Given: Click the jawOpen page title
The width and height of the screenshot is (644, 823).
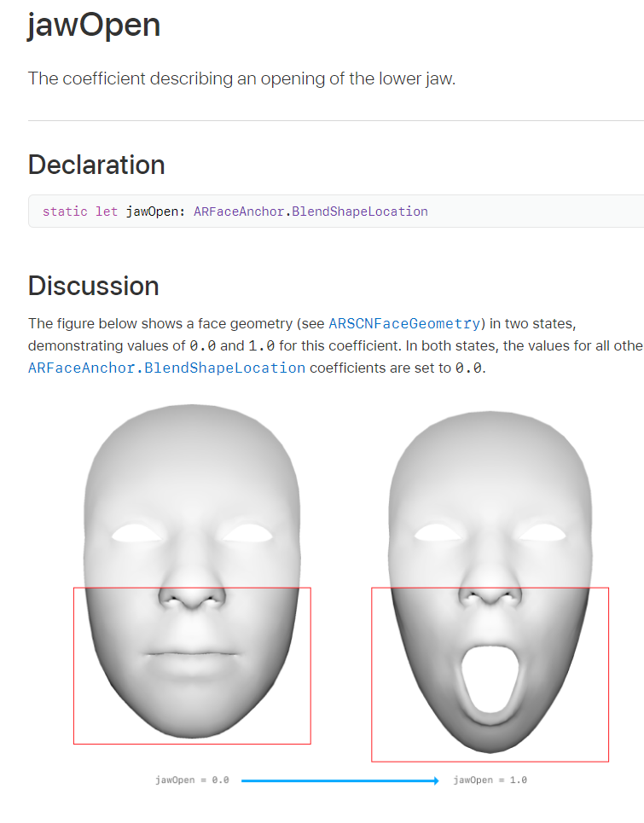Looking at the screenshot, I should 94,25.
